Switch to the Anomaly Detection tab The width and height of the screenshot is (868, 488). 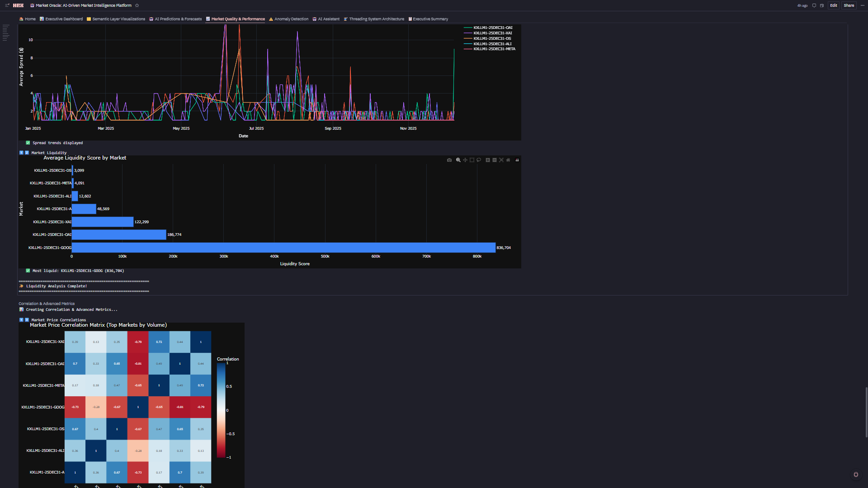[291, 19]
